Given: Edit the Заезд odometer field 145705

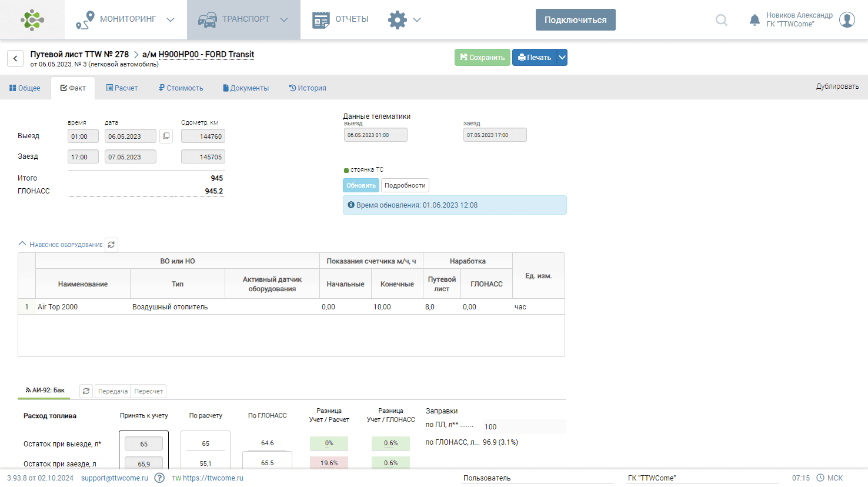Looking at the screenshot, I should click(203, 157).
